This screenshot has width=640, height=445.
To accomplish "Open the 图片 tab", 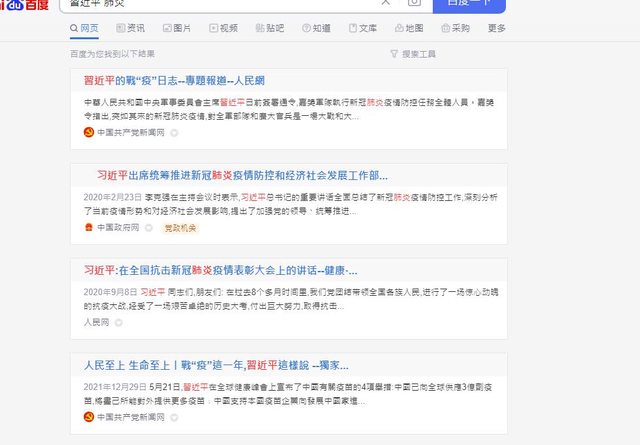I will (177, 28).
